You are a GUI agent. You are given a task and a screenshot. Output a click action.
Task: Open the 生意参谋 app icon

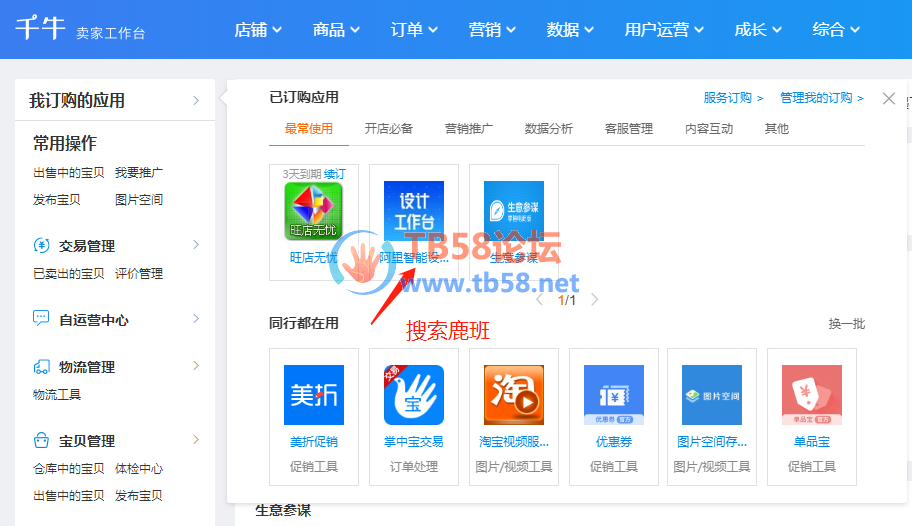[514, 211]
